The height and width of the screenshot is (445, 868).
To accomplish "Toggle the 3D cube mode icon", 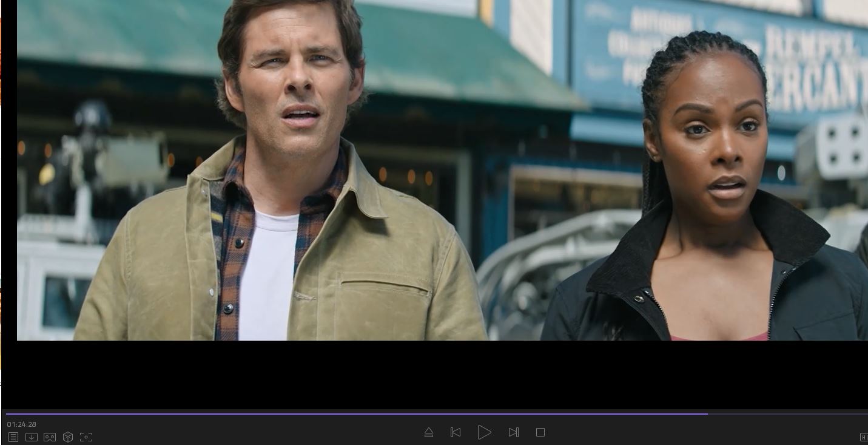I will pyautogui.click(x=68, y=437).
